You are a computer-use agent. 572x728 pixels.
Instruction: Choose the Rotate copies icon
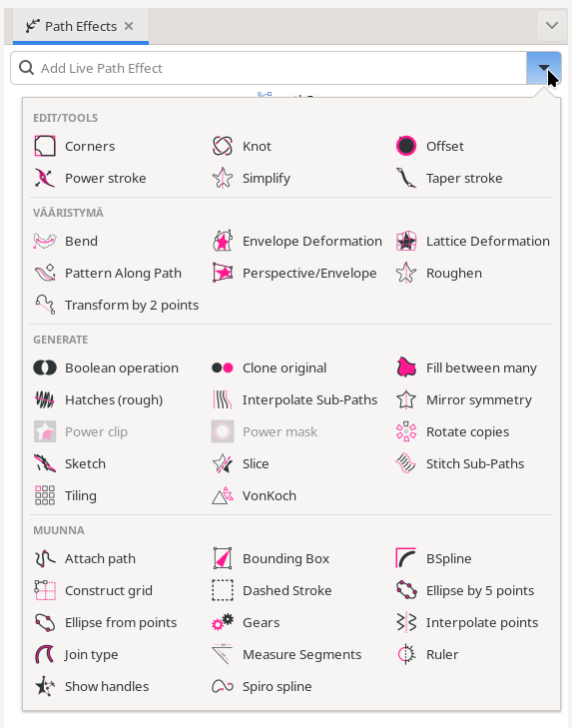point(406,431)
